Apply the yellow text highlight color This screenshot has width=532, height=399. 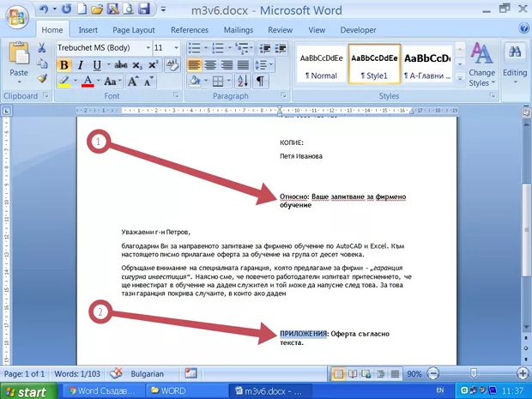click(63, 82)
